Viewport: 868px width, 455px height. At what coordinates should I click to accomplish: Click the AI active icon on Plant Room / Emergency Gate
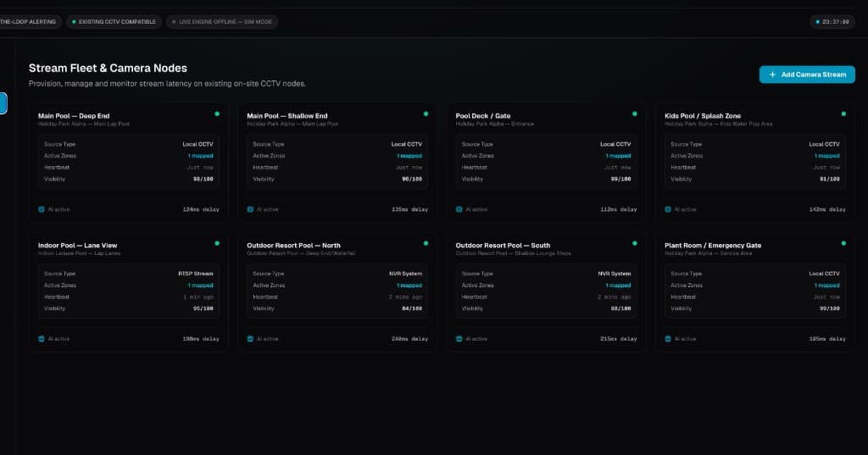(668, 339)
